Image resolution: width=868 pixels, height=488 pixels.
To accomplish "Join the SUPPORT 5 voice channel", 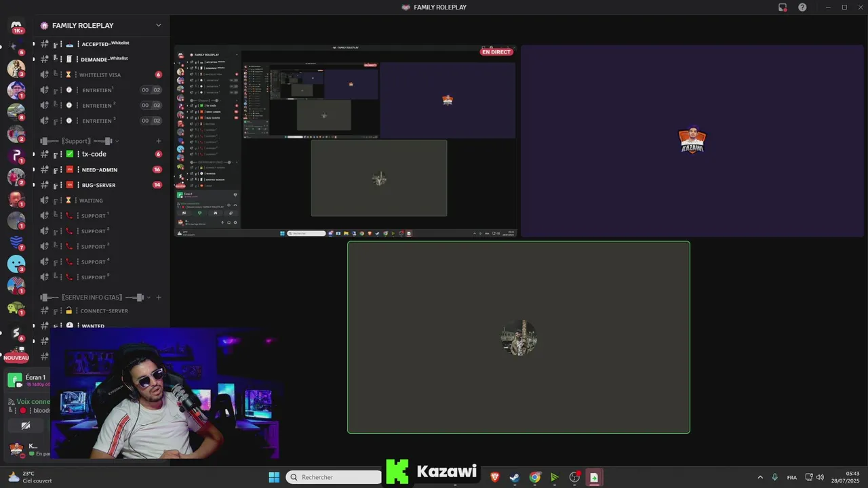I will click(100, 277).
